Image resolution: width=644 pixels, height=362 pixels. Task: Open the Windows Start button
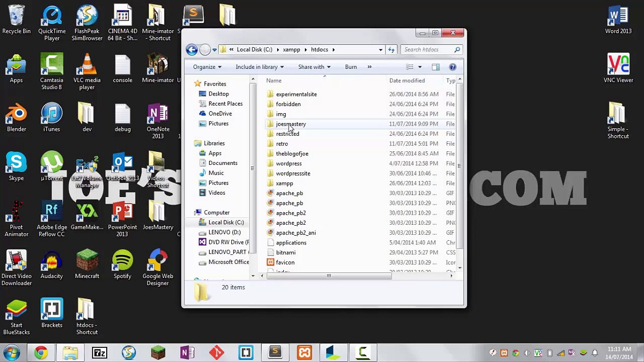point(11,352)
